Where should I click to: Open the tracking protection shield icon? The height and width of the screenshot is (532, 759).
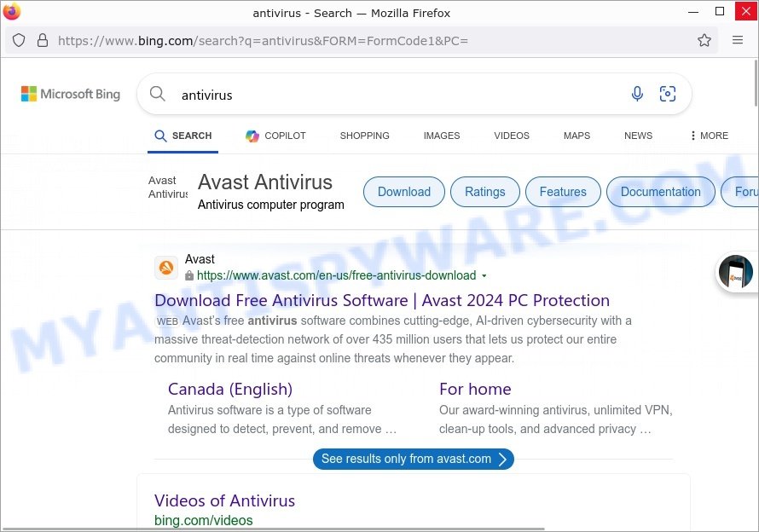[x=19, y=40]
